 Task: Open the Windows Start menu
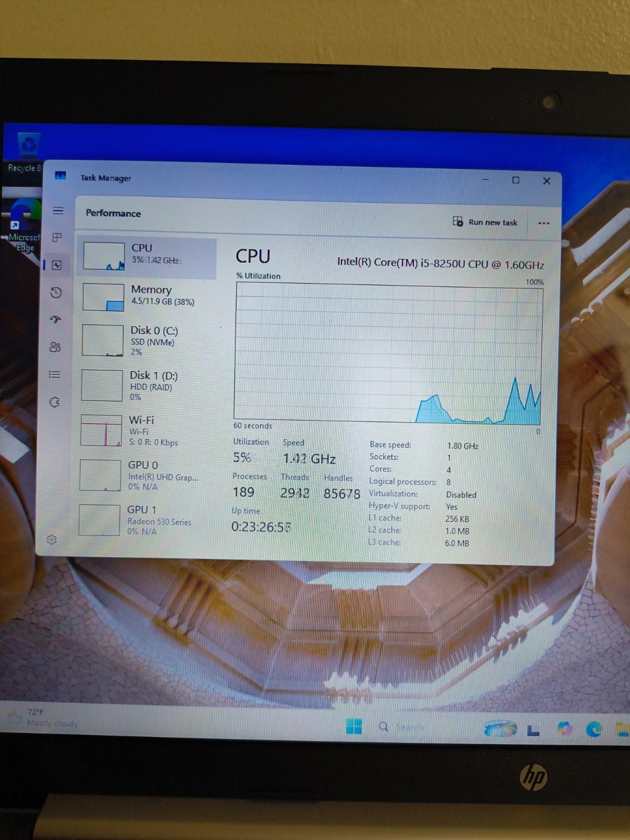(354, 727)
